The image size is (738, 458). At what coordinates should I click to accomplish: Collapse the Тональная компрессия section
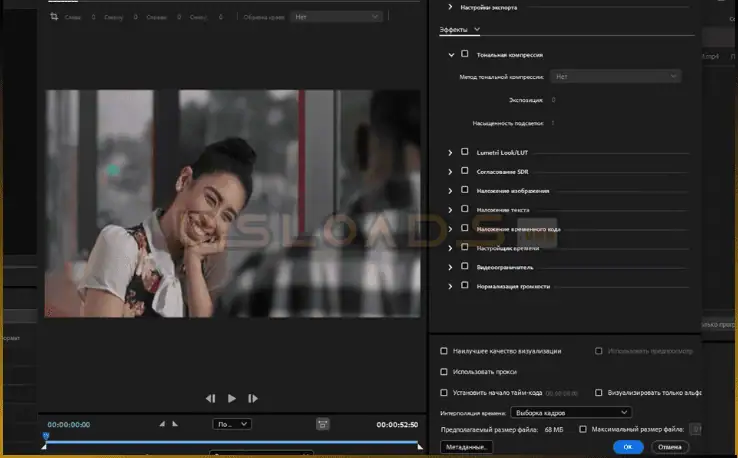pyautogui.click(x=451, y=55)
